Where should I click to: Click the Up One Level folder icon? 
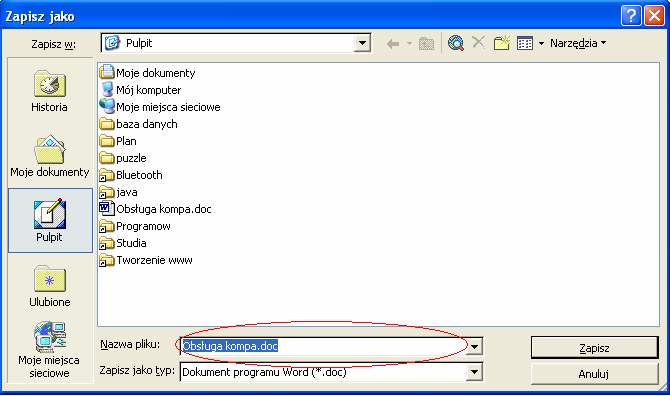coord(426,43)
